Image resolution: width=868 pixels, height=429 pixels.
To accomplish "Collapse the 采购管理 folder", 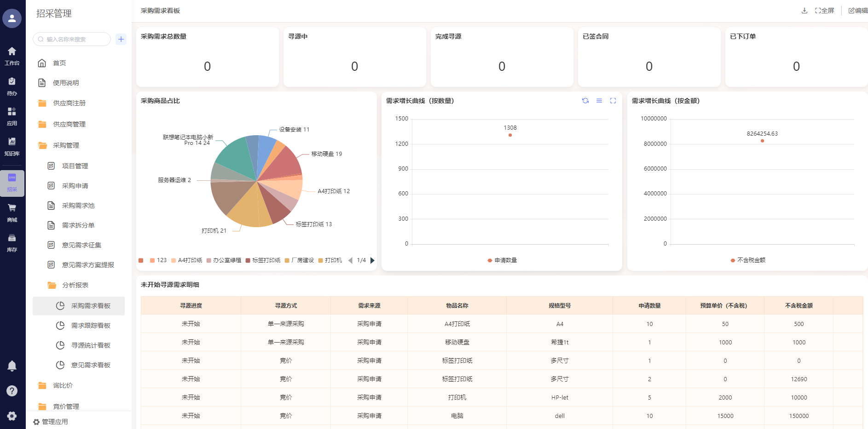I will coord(66,145).
